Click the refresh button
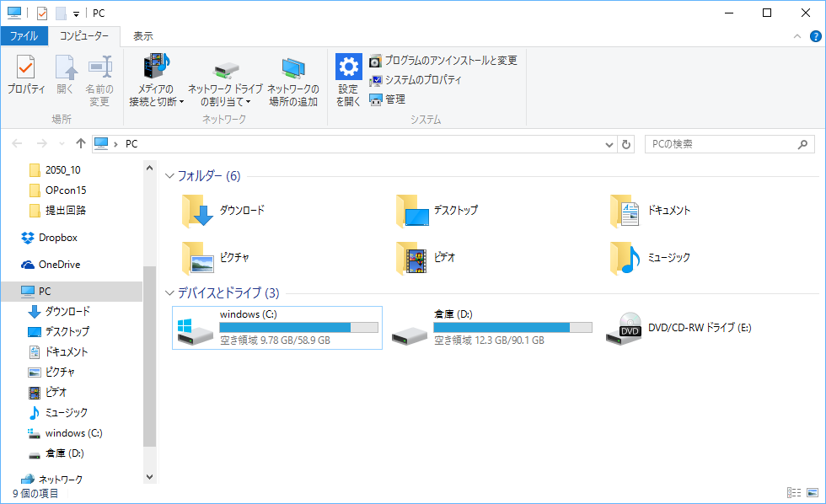 (626, 144)
